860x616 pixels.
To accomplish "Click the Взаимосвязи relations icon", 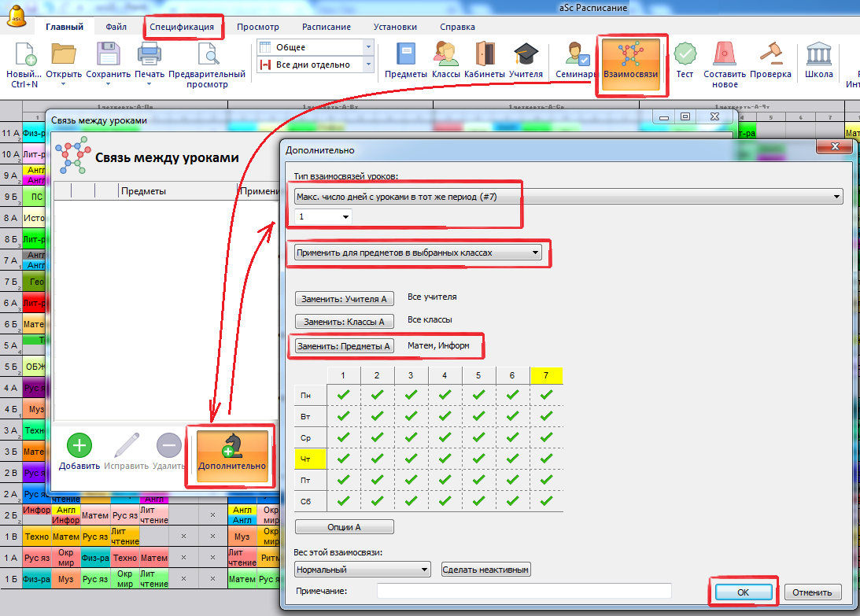I will tap(631, 63).
